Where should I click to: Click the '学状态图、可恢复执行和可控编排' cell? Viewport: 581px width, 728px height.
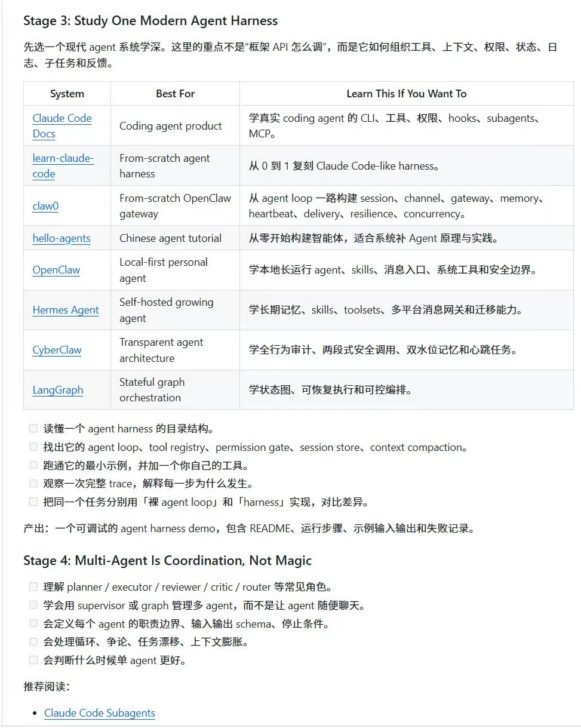tap(407, 390)
